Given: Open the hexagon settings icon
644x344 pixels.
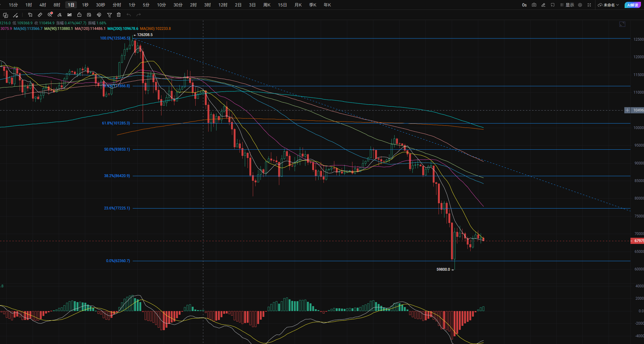Looking at the screenshot, I should tap(580, 5).
